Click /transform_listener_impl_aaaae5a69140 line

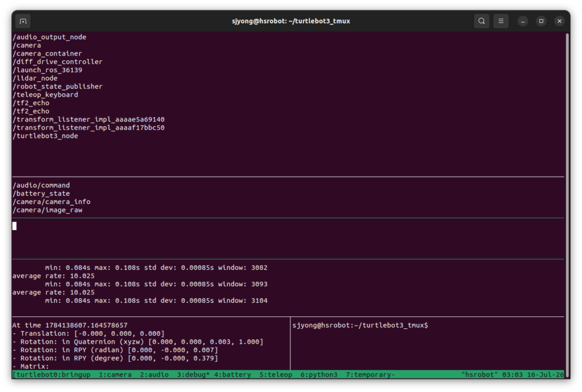click(88, 119)
